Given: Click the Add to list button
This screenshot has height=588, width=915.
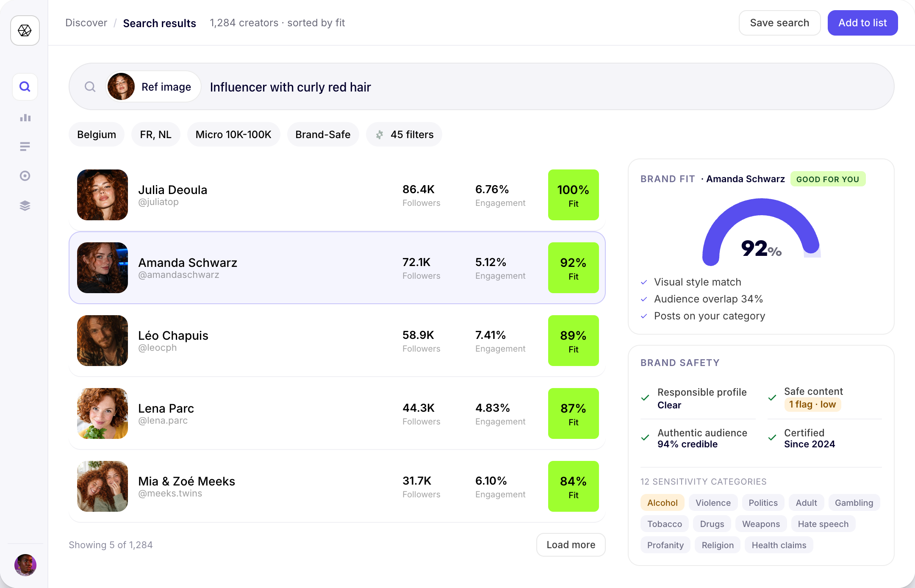Looking at the screenshot, I should click(x=862, y=23).
